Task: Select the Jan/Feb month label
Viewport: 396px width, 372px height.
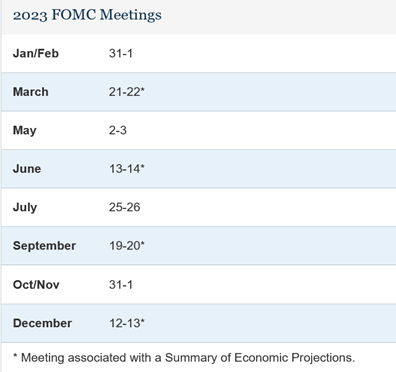Action: (36, 53)
